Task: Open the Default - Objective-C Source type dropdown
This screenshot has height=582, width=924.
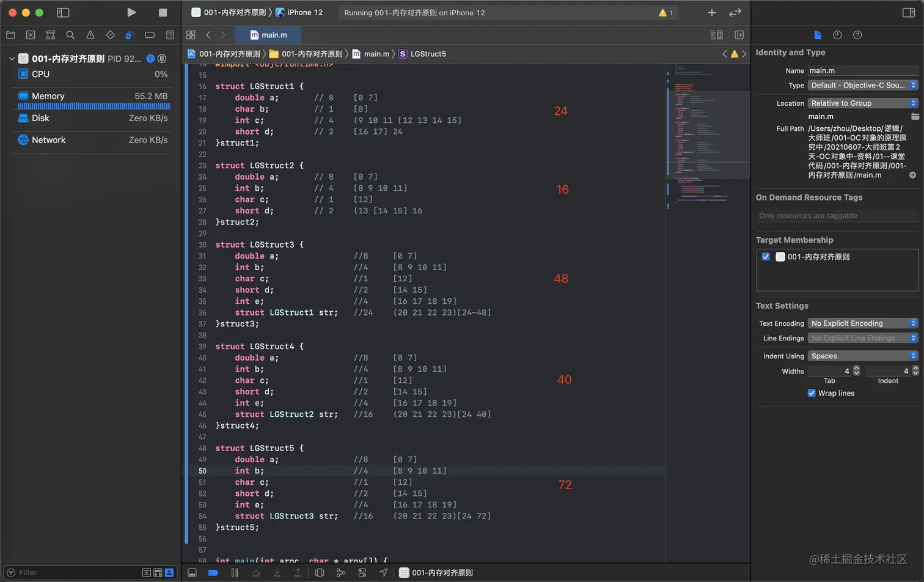Action: click(x=862, y=86)
